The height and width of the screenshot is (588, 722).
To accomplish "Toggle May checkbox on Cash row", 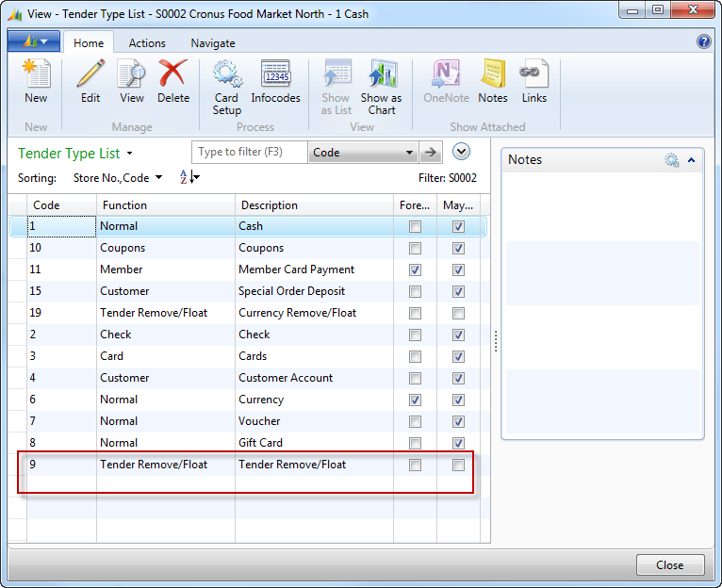I will point(458,227).
